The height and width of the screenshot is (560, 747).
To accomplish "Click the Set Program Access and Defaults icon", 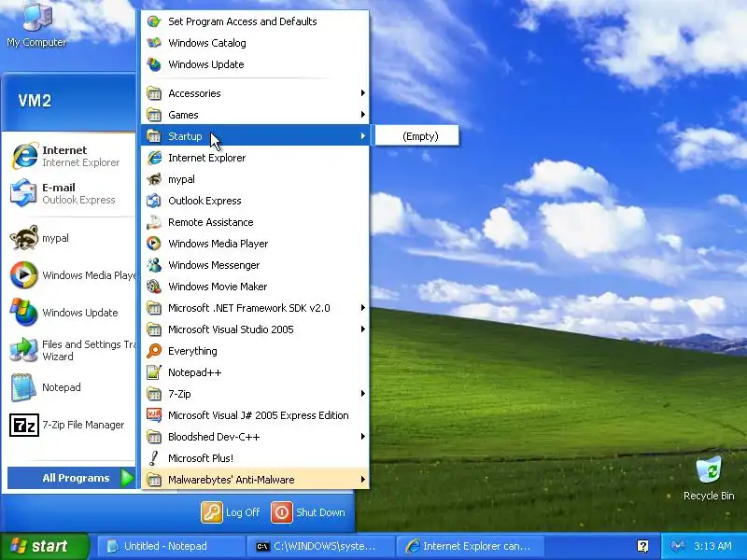I will [154, 21].
